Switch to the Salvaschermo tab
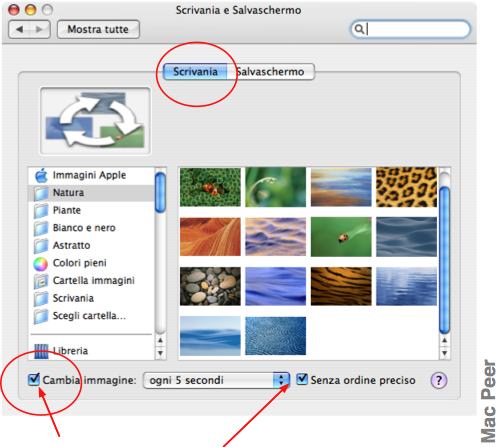The width and height of the screenshot is (500, 447). (271, 72)
